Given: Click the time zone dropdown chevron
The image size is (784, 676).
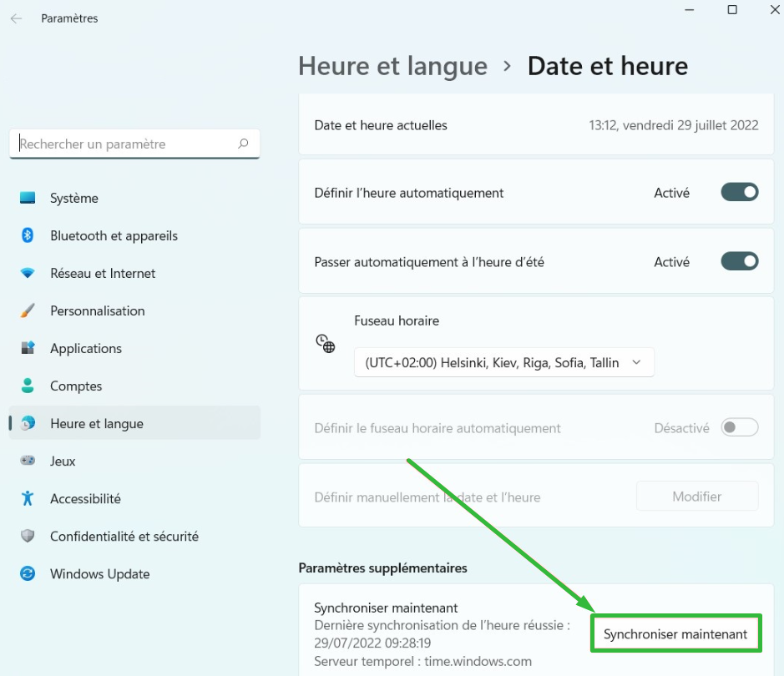Looking at the screenshot, I should [636, 362].
